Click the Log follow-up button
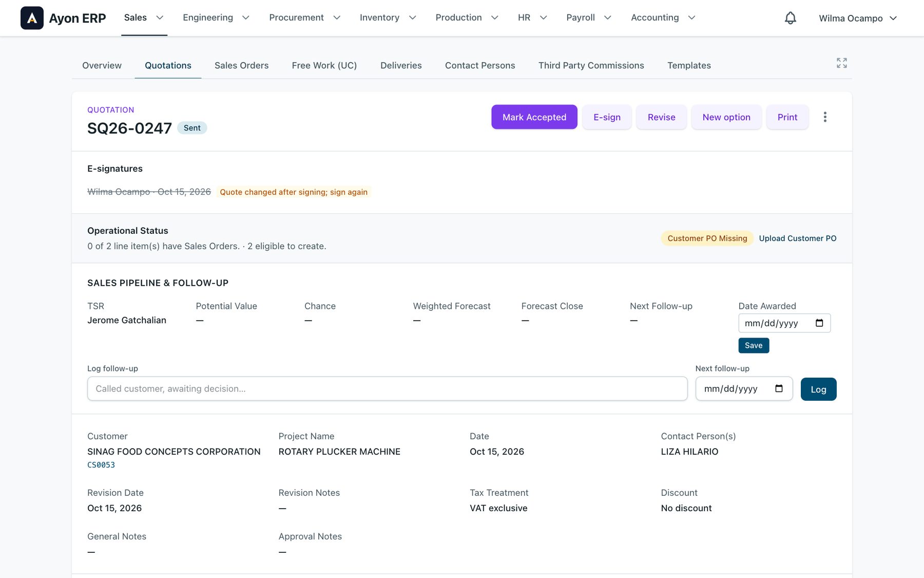 (x=818, y=389)
